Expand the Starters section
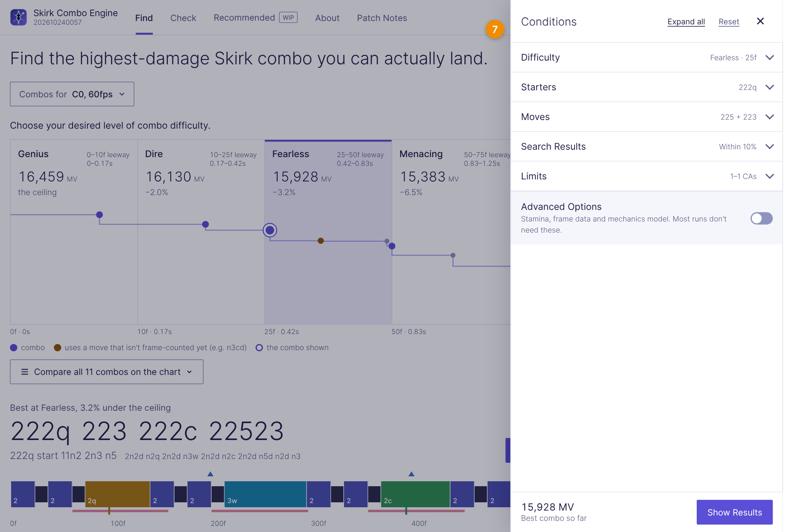The height and width of the screenshot is (532, 792). point(646,87)
